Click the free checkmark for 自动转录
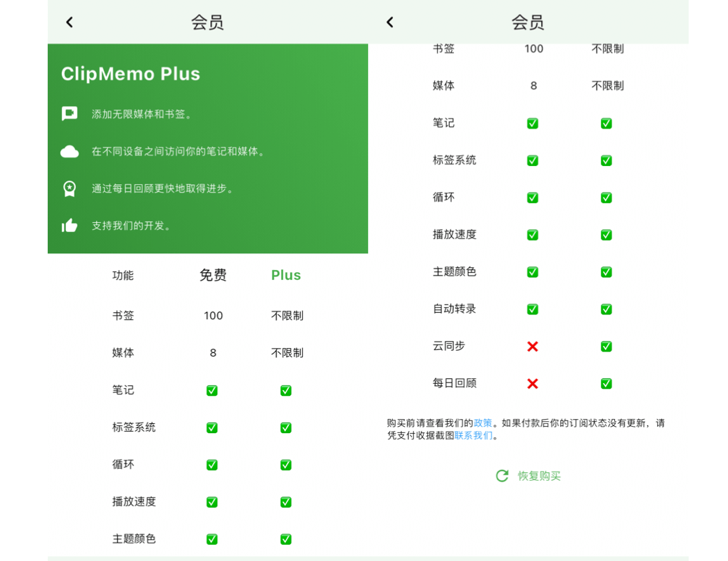This screenshot has width=728, height=561. click(x=533, y=309)
